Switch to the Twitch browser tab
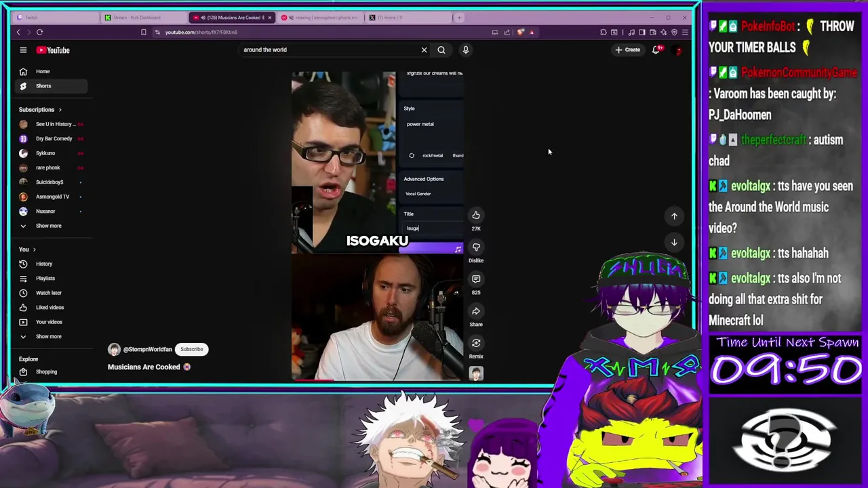 [x=58, y=18]
